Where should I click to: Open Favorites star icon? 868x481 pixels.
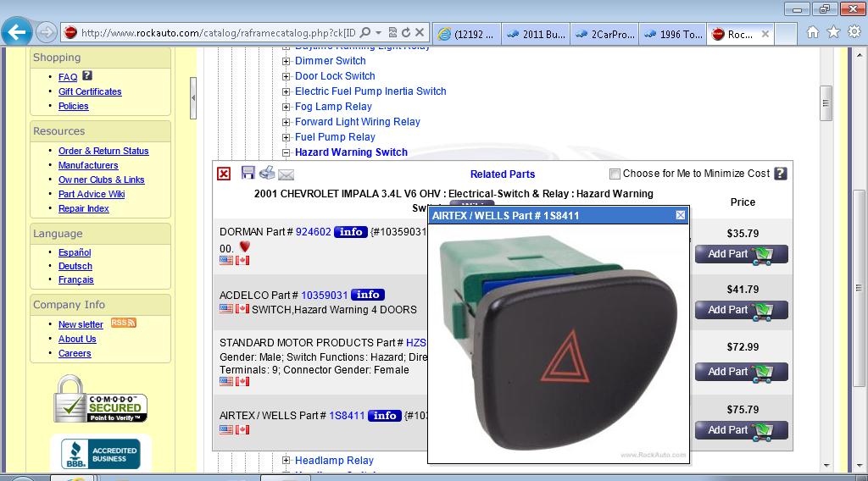coord(833,32)
